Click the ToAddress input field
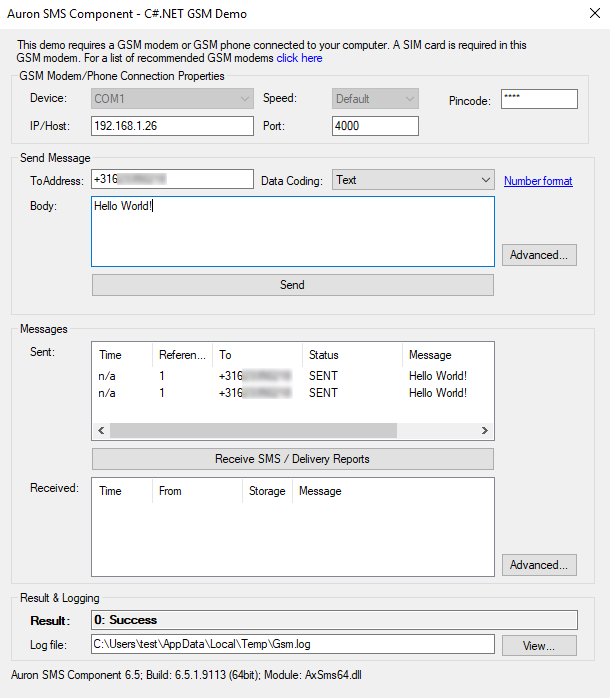 coord(172,179)
